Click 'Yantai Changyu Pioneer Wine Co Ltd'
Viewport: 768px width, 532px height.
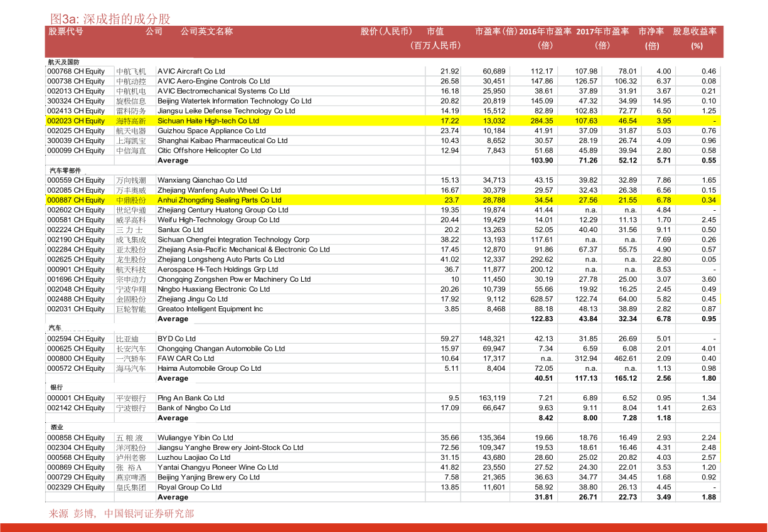(x=218, y=467)
